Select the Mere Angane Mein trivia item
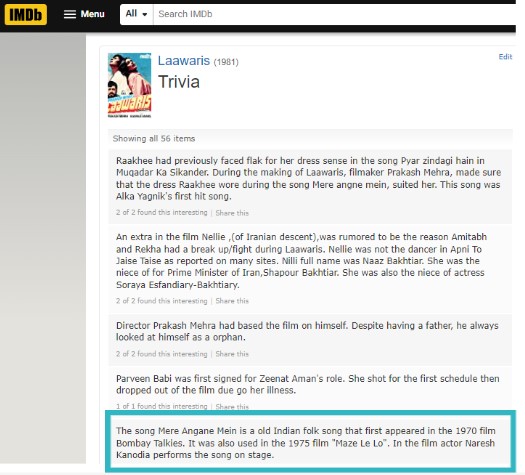 click(310, 443)
